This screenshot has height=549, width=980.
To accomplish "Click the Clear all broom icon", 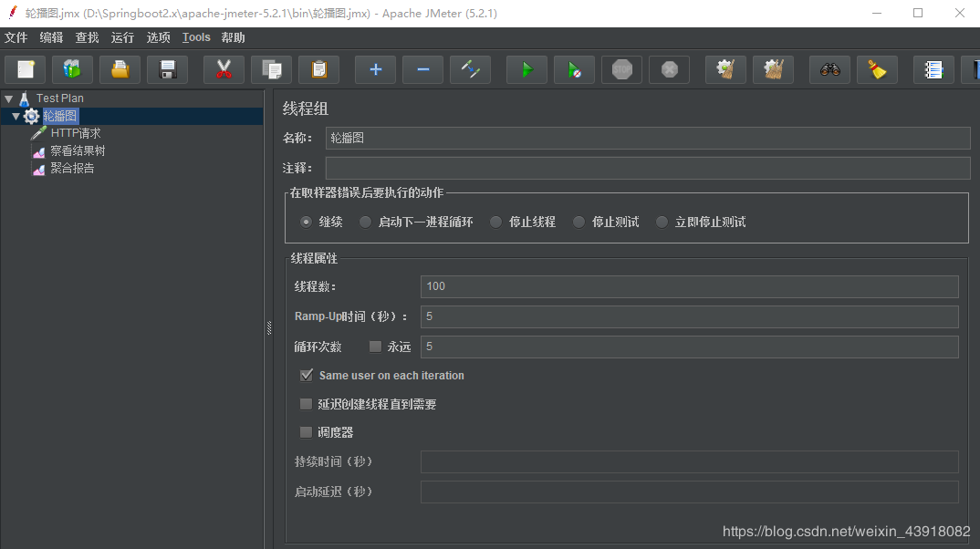I will pyautogui.click(x=877, y=69).
